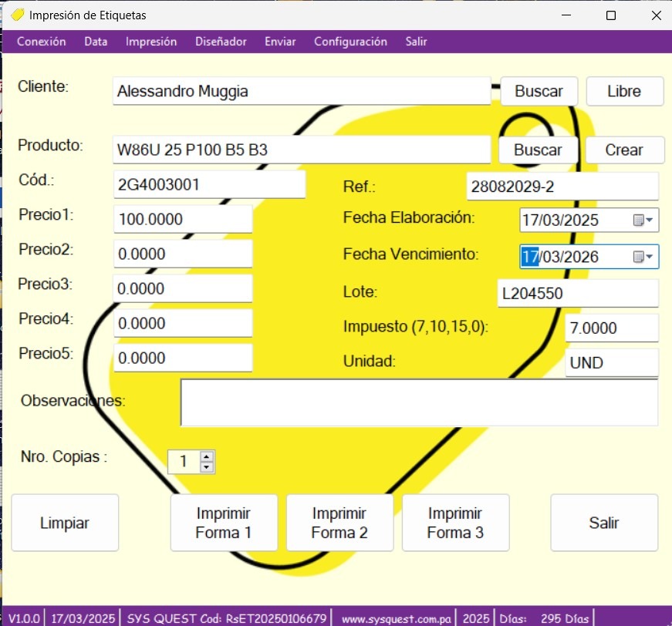Click Buscar button next to Cliente
The height and width of the screenshot is (626, 672).
coord(539,91)
